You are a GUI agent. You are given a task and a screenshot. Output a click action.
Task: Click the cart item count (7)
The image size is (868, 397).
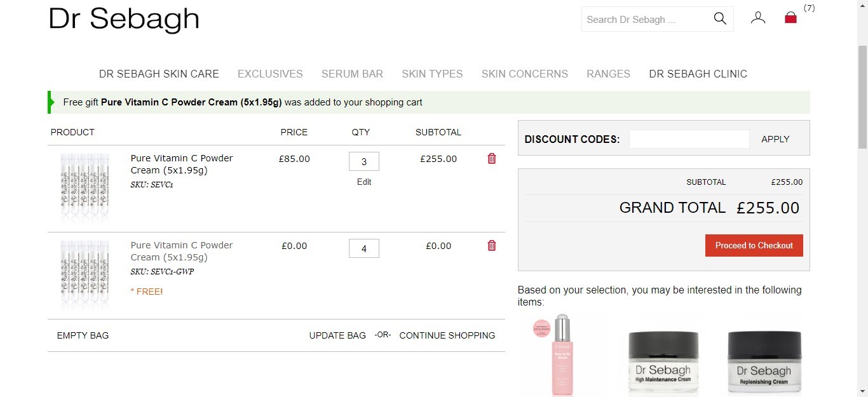809,8
